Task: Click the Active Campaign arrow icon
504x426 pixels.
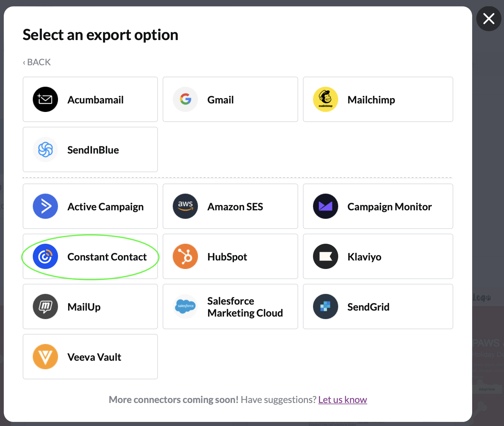Action: [x=45, y=206]
